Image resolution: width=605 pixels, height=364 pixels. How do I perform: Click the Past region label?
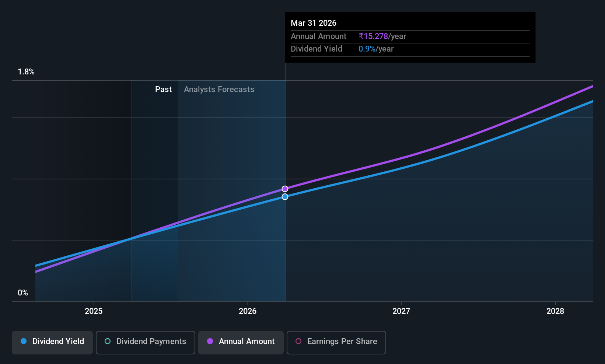click(x=163, y=89)
